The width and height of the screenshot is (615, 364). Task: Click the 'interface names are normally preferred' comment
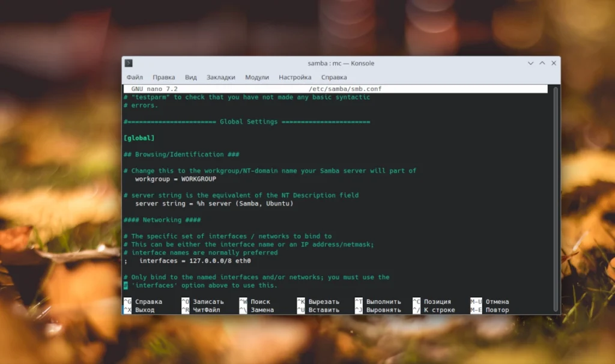click(201, 253)
